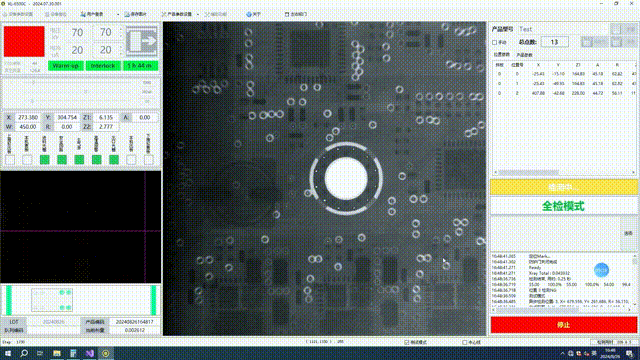Click the dose value field 0.002612
Image resolution: width=640 pixels, height=360 pixels.
pyautogui.click(x=134, y=330)
